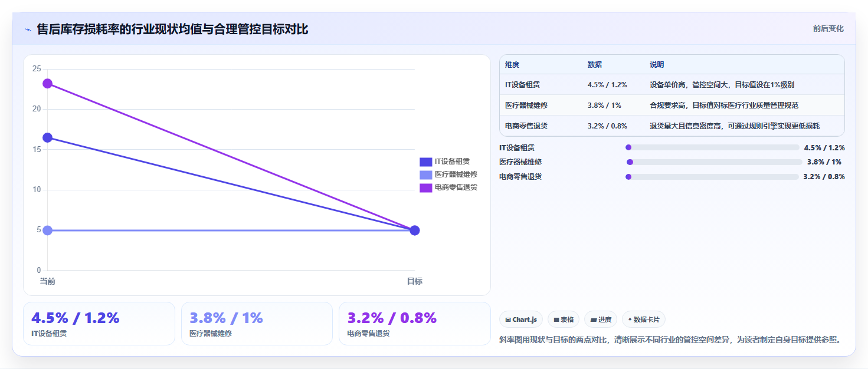The image size is (868, 369).
Task: Select the 数据卡片 tag chip
Action: [x=644, y=319]
